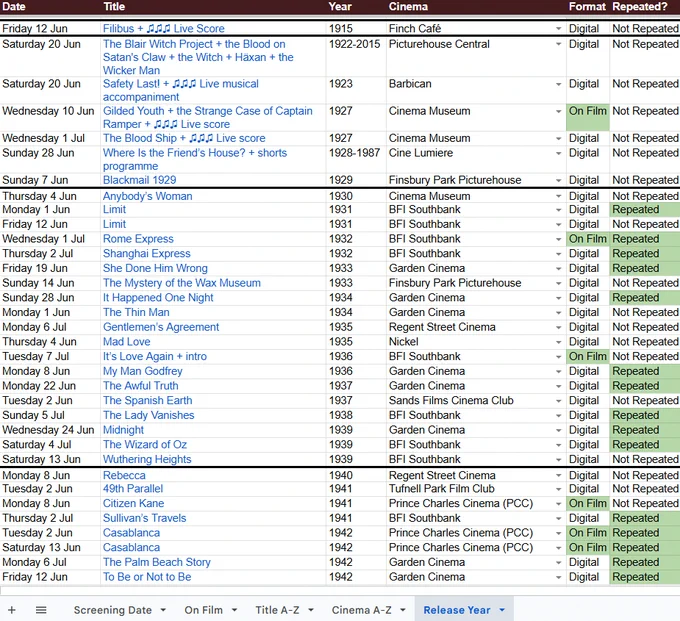Open the Blackmail 1929 link
Screen dimensions: 680x621
139,180
